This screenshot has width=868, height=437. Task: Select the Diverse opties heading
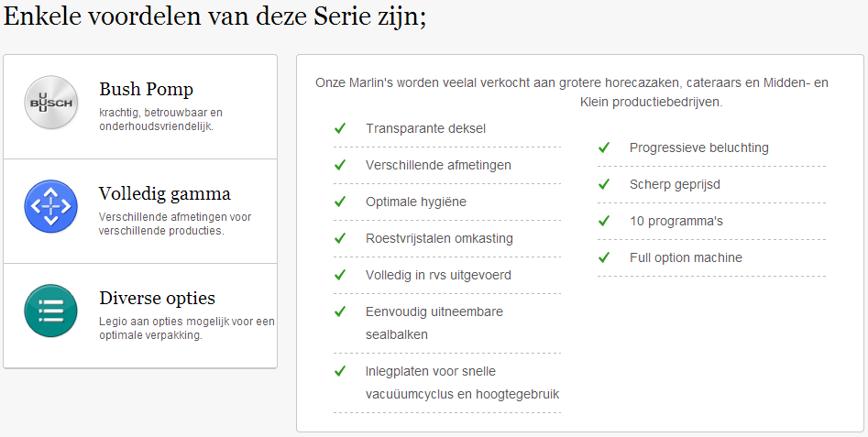(158, 298)
